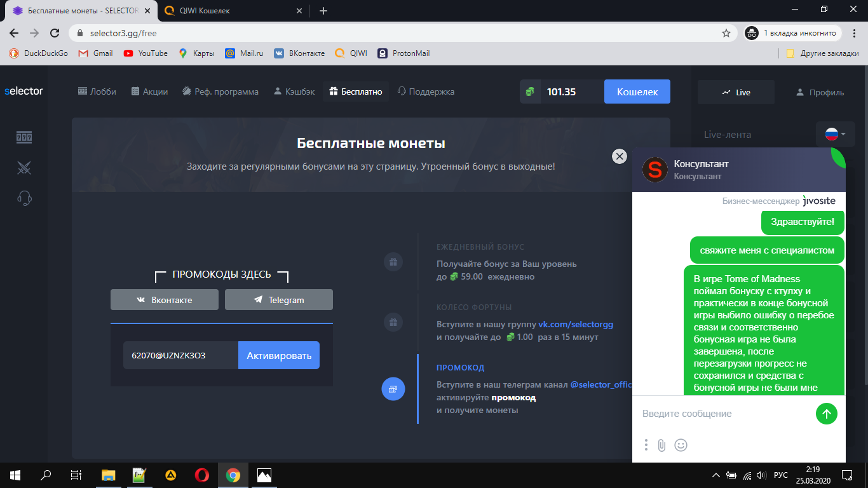Screen dimensions: 868x488
Task: Open the DuckDuckGo bookmark
Action: click(x=39, y=53)
